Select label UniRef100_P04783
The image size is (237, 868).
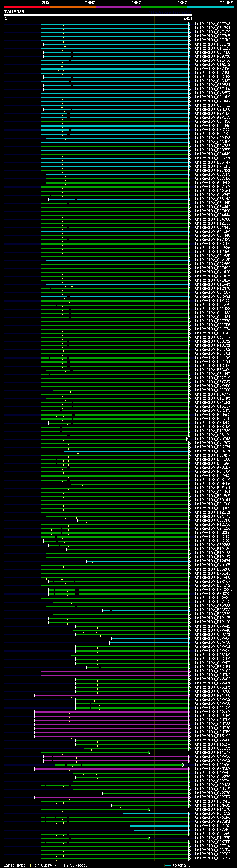tap(213, 146)
